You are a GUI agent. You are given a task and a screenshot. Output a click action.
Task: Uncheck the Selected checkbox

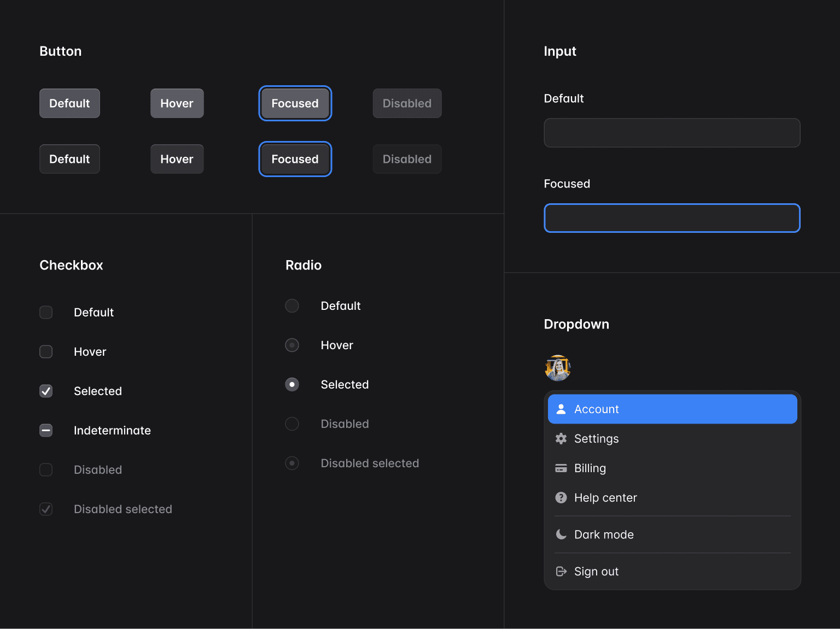coord(46,391)
